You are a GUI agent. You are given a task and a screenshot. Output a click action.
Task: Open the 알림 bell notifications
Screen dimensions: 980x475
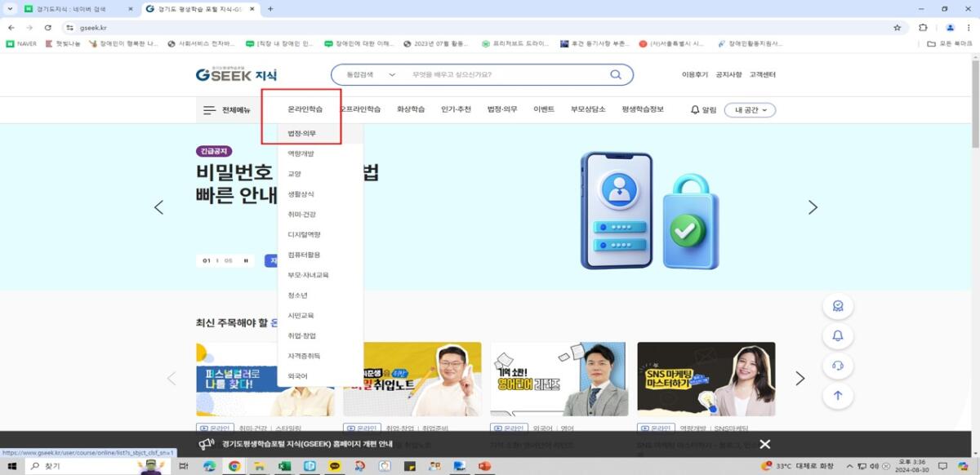point(702,110)
